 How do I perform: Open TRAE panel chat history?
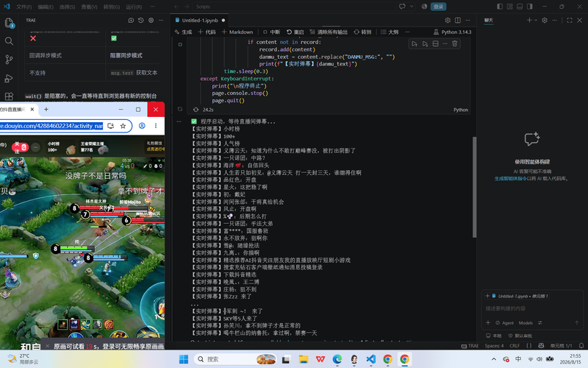[140, 21]
